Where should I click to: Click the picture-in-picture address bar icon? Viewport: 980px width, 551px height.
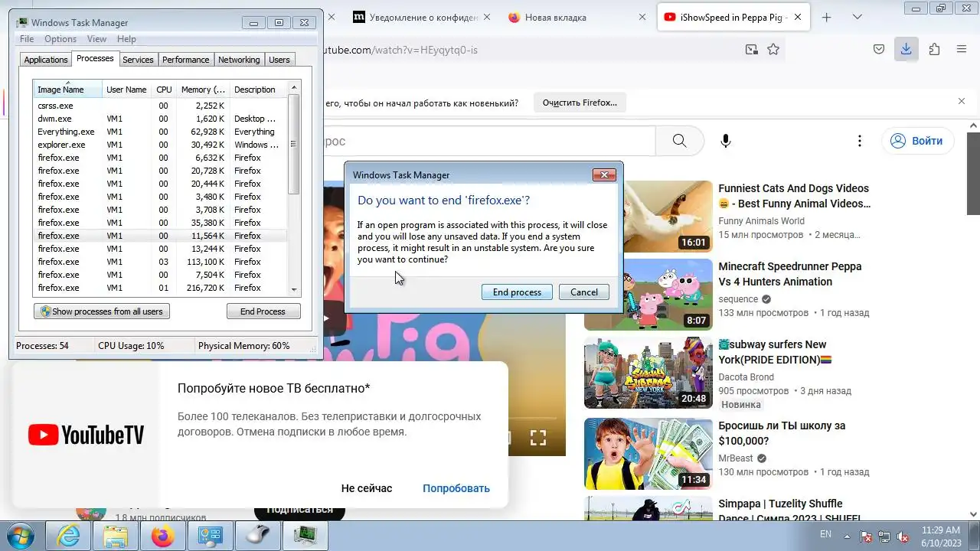[x=752, y=50]
